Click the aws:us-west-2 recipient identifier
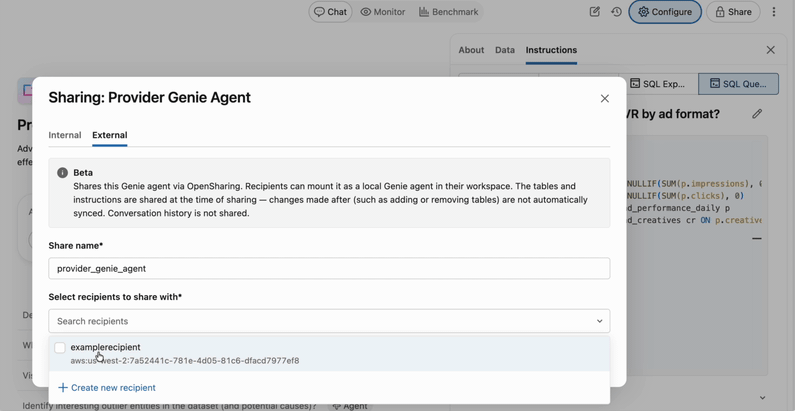This screenshot has width=795, height=411. click(185, 361)
